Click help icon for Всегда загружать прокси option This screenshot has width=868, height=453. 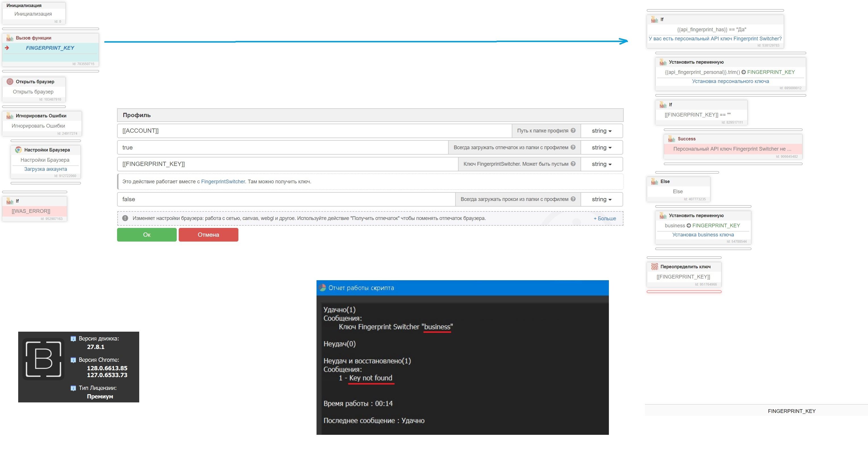[x=573, y=199]
